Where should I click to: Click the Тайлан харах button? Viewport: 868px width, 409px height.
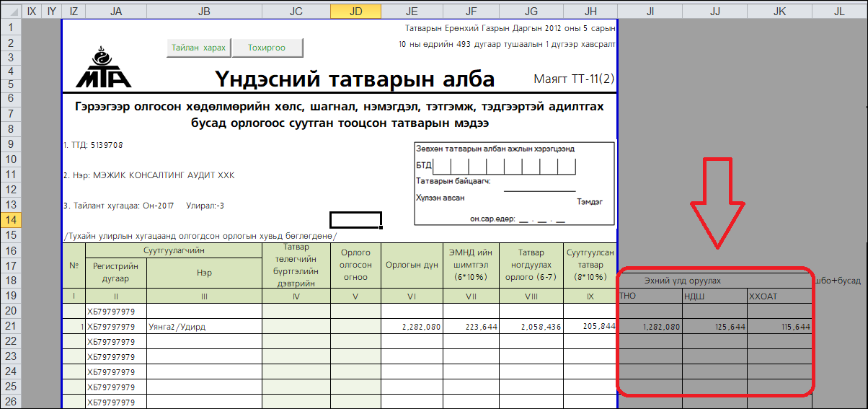[x=199, y=48]
